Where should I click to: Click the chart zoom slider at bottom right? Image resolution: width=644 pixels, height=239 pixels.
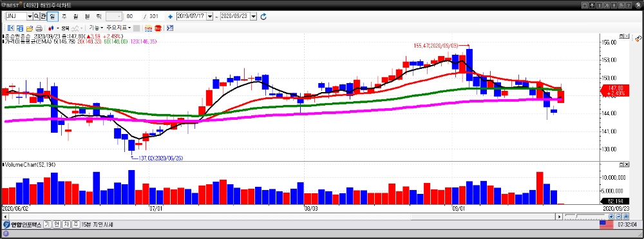[x=585, y=216]
